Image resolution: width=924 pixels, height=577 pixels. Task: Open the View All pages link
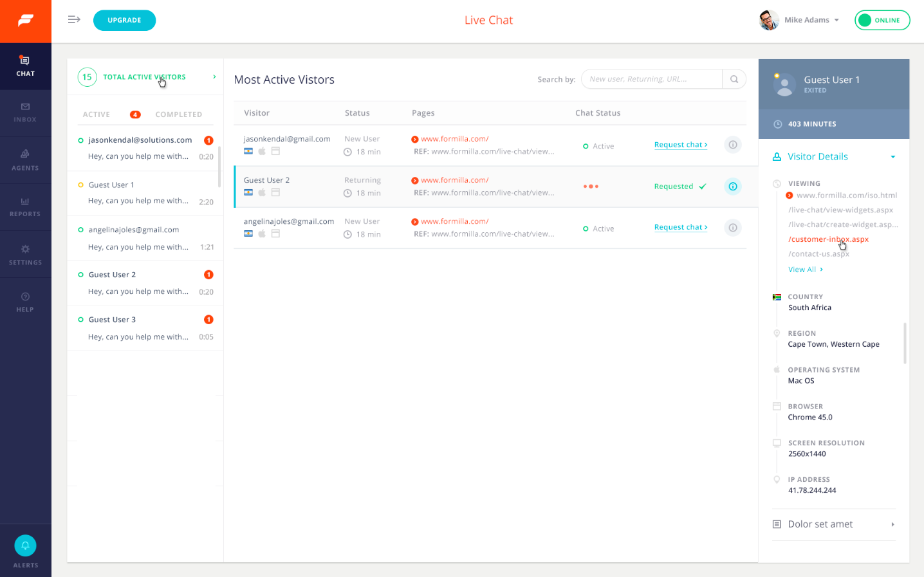coord(804,269)
